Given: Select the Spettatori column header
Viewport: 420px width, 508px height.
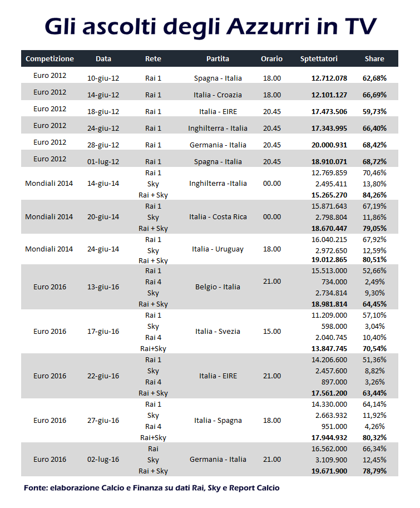Looking at the screenshot, I should click(x=319, y=58).
